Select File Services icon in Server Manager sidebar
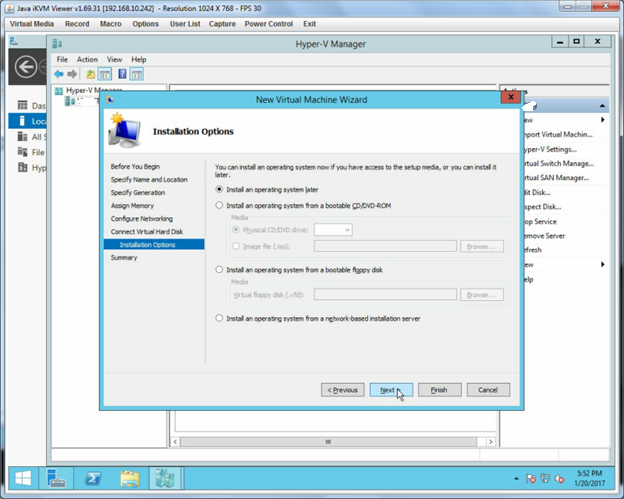This screenshot has width=624, height=499. 22,152
